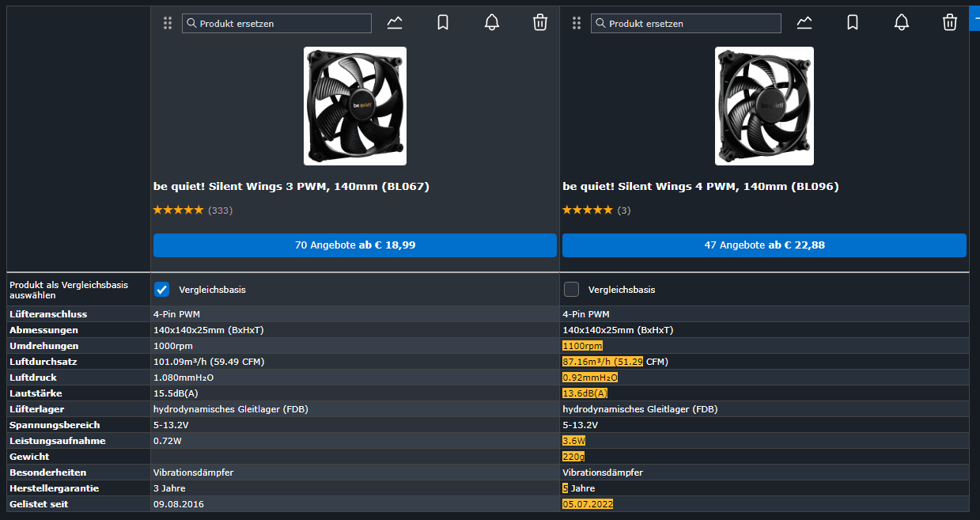Click 101.09m³/h (59.49 CFM) airflow value
This screenshot has height=520, width=980.
click(x=209, y=362)
